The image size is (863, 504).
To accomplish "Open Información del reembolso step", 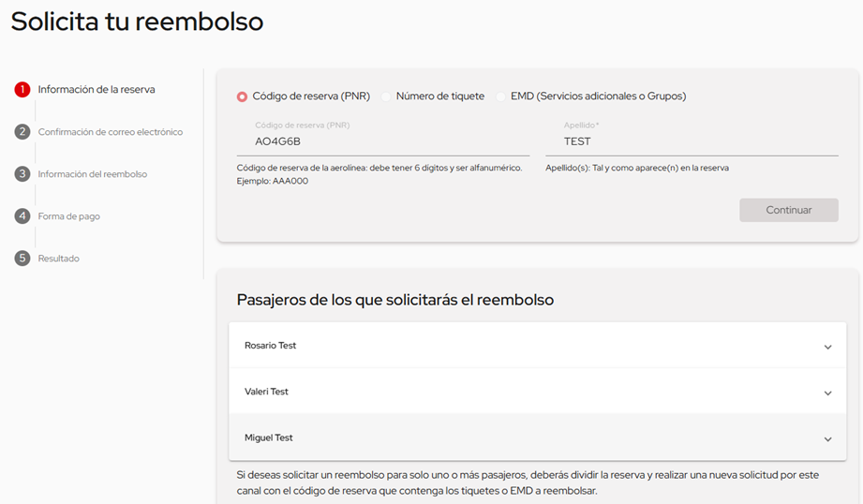I will point(93,174).
